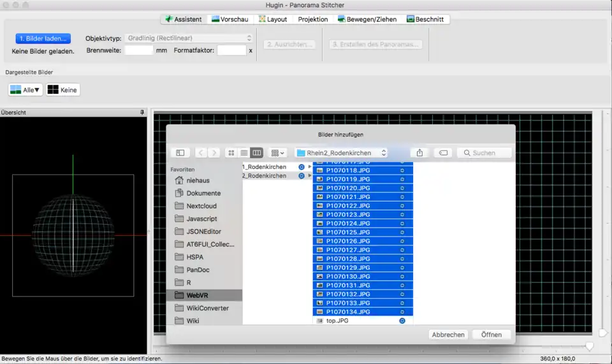Click the folder icon beside Nextcloud
The image size is (612, 364).
coord(178,206)
